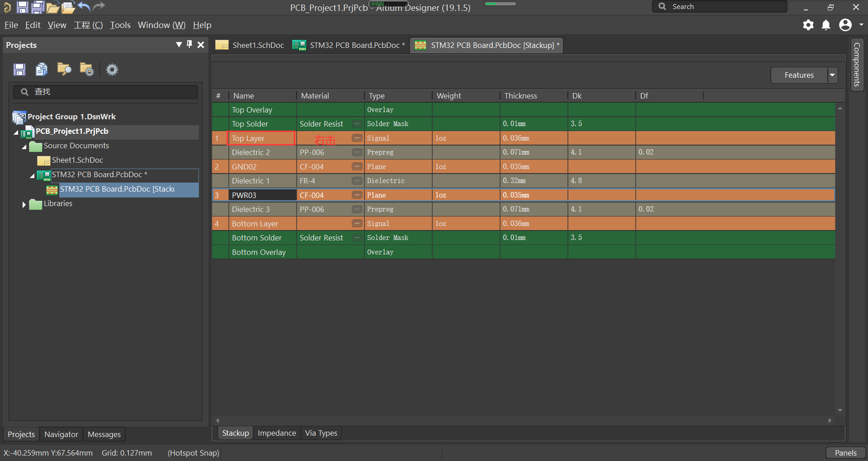Screen dimensions: 868x461
Task: Open material picker for Top Layer row
Action: pyautogui.click(x=357, y=138)
